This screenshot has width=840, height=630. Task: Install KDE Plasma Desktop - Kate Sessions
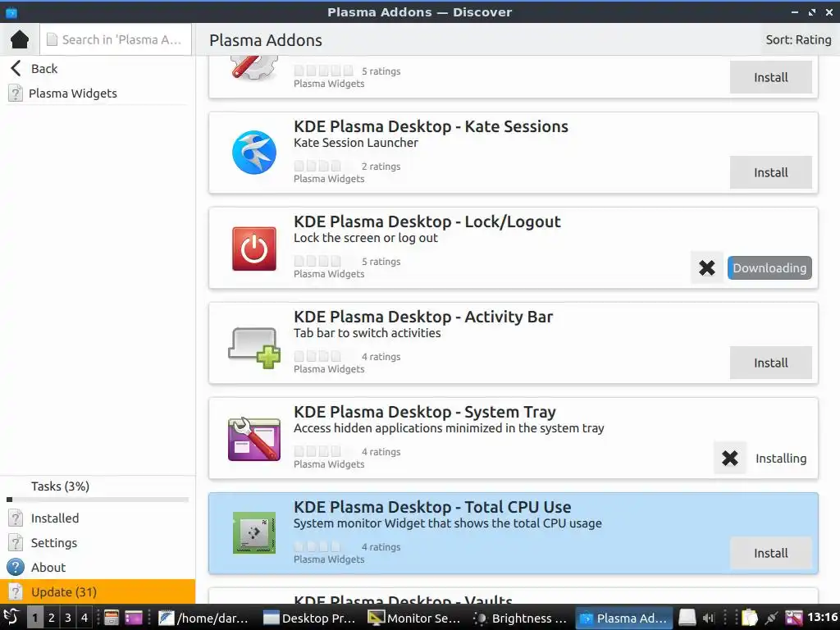point(770,172)
